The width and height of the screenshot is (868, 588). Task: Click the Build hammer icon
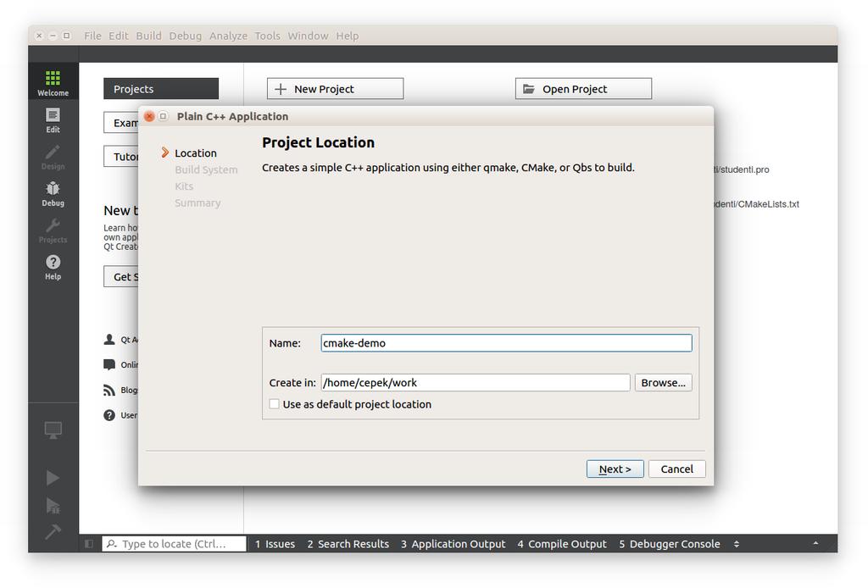click(x=53, y=531)
